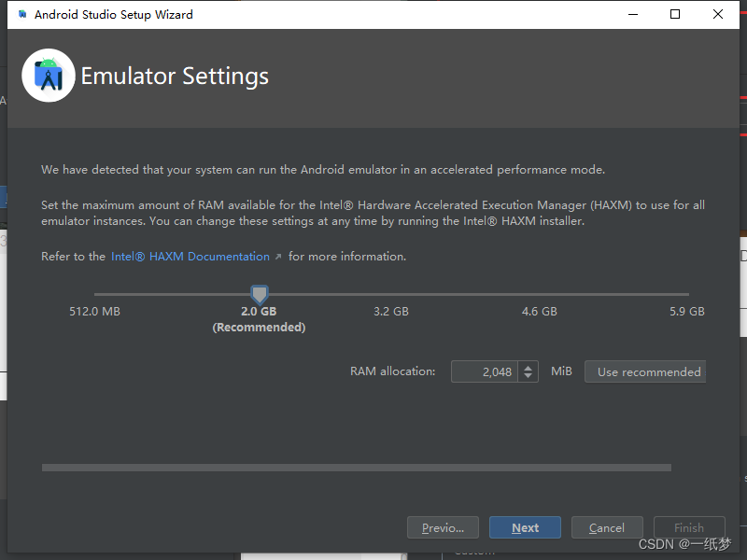Click the RAM slider thumb at 2.0 GB
This screenshot has height=560, width=747.
point(260,294)
